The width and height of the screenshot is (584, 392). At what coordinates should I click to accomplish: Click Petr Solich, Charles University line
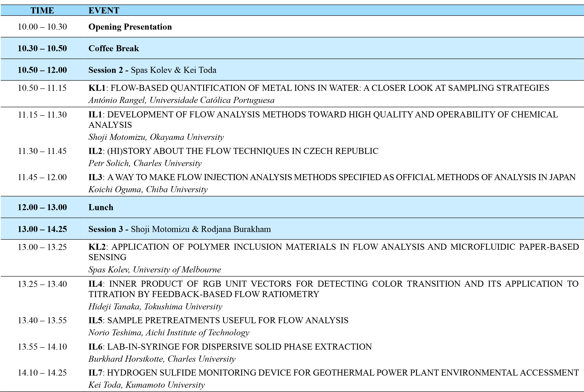coord(145,163)
